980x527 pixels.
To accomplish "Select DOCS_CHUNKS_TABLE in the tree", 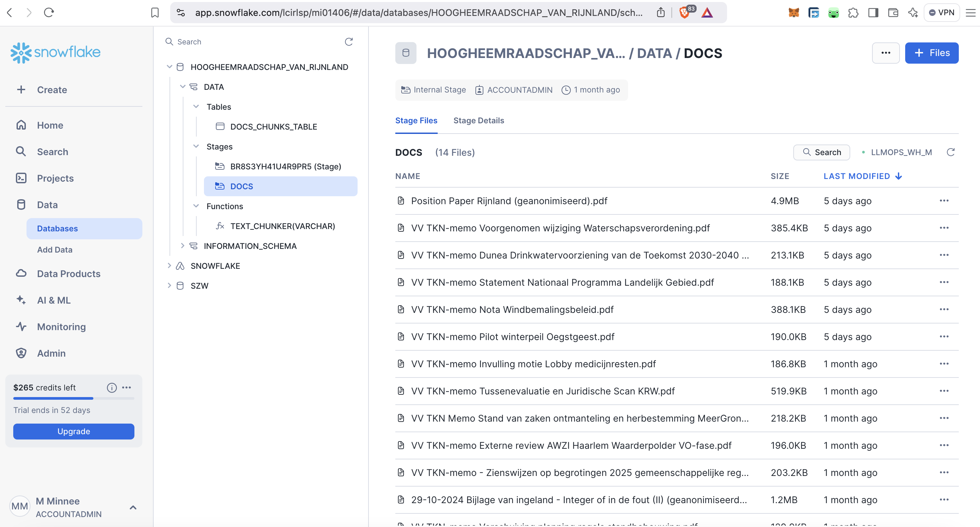I will click(x=273, y=127).
